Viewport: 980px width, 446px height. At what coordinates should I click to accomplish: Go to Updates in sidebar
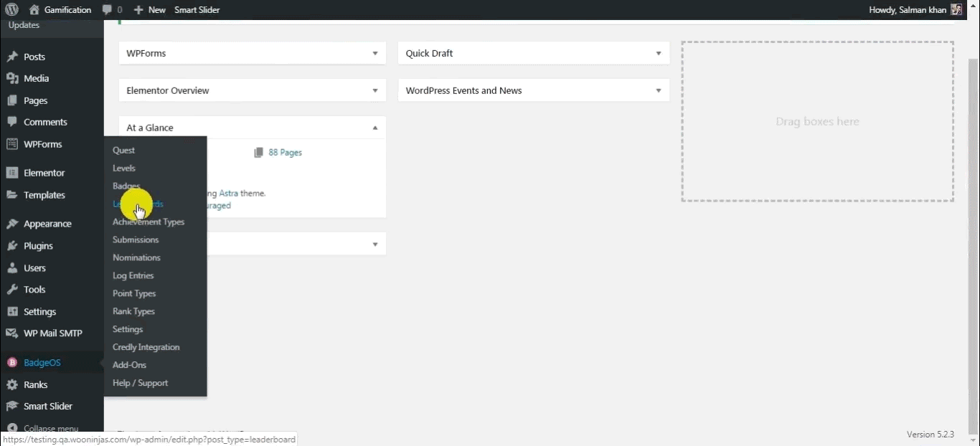pos(24,26)
